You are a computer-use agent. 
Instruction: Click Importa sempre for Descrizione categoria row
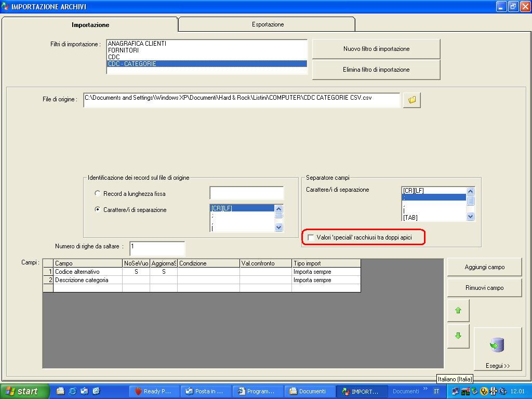pos(326,280)
